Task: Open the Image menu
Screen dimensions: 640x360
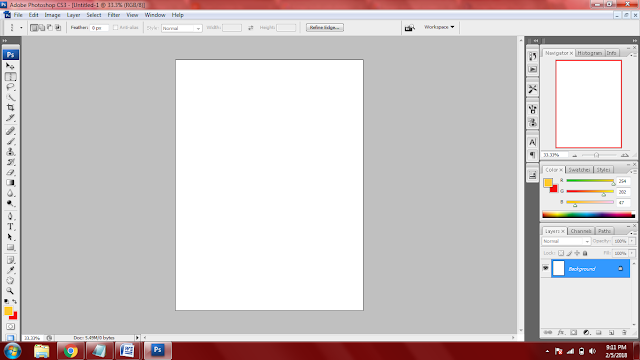Action: 52,15
